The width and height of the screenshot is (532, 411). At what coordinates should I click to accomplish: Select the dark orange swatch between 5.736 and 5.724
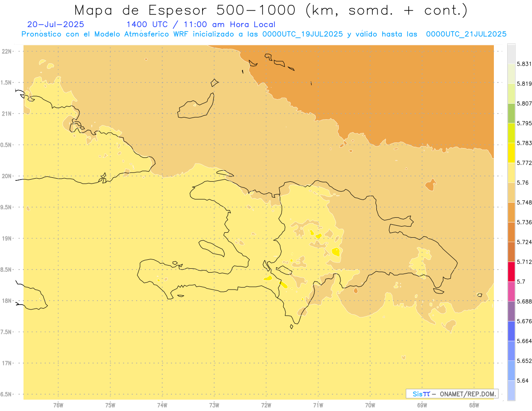[x=511, y=232]
